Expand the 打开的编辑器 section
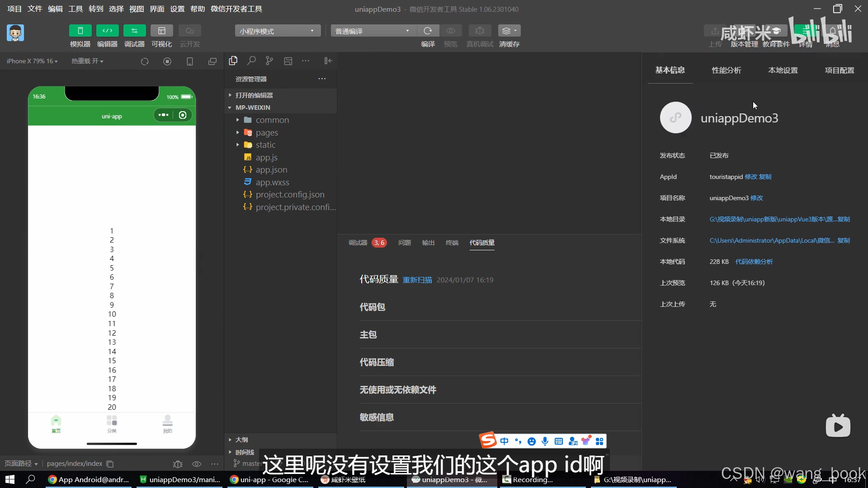Screen dimensions: 868x488 (x=280, y=95)
